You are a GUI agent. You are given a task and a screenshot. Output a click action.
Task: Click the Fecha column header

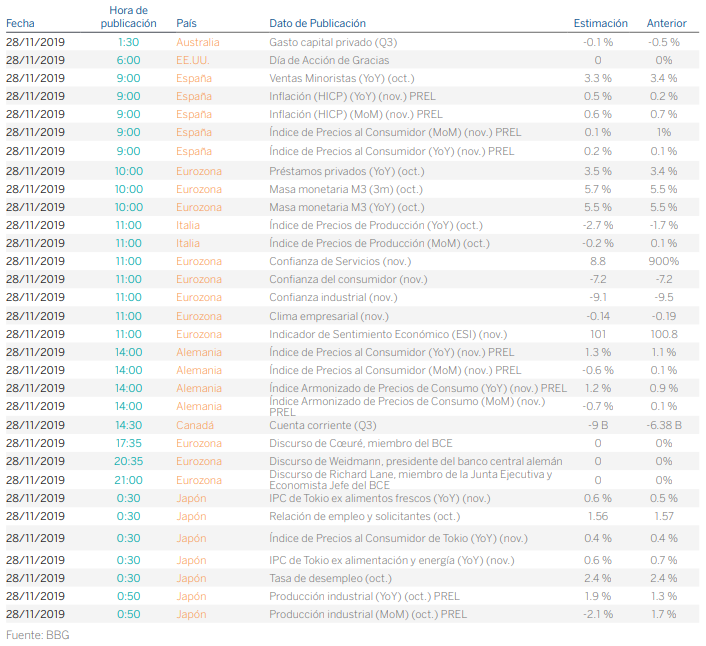(21, 23)
